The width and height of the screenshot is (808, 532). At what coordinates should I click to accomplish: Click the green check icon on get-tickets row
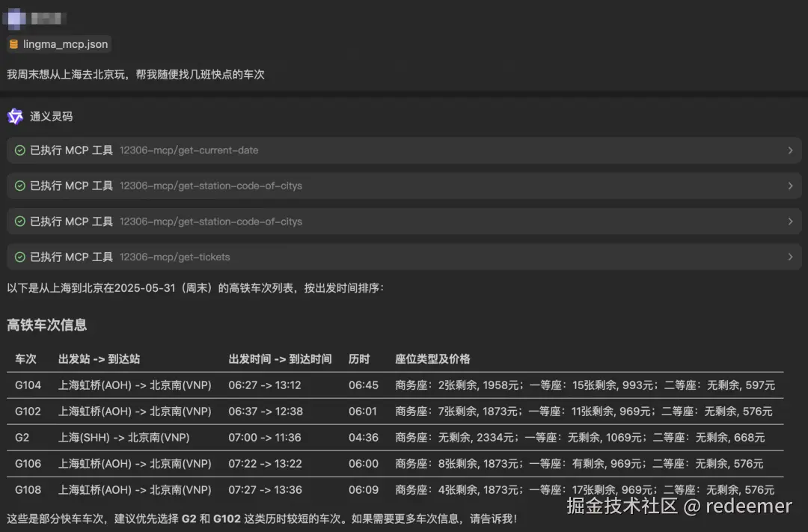click(19, 257)
